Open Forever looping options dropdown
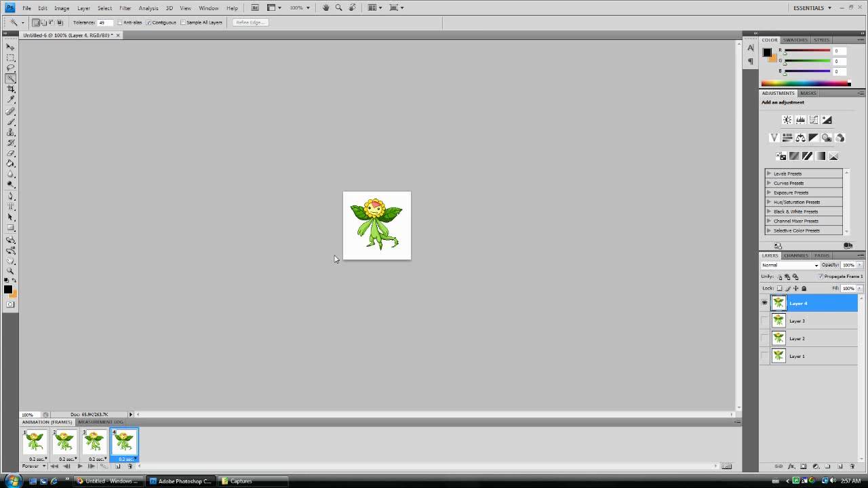 click(35, 466)
